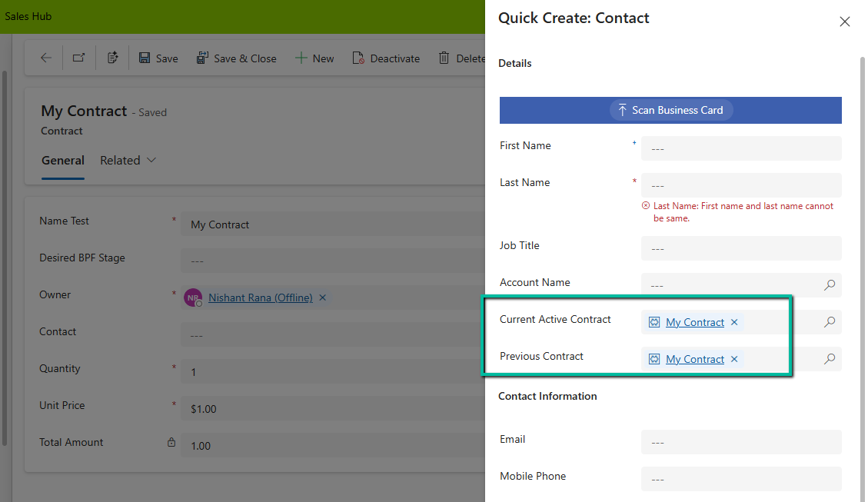The image size is (868, 502).
Task: Click the form assistant icon next to popout
Action: (x=111, y=58)
